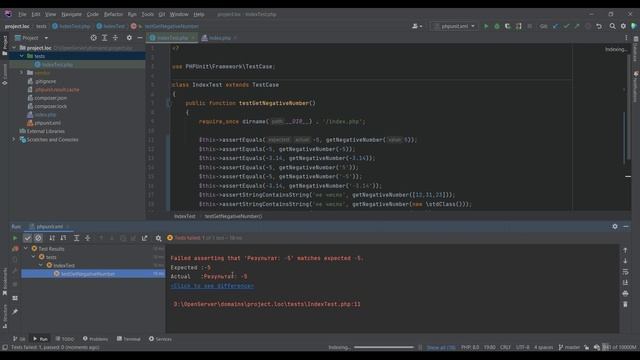
Task: Click the Rollback undo arrow icon
Action: point(599,26)
